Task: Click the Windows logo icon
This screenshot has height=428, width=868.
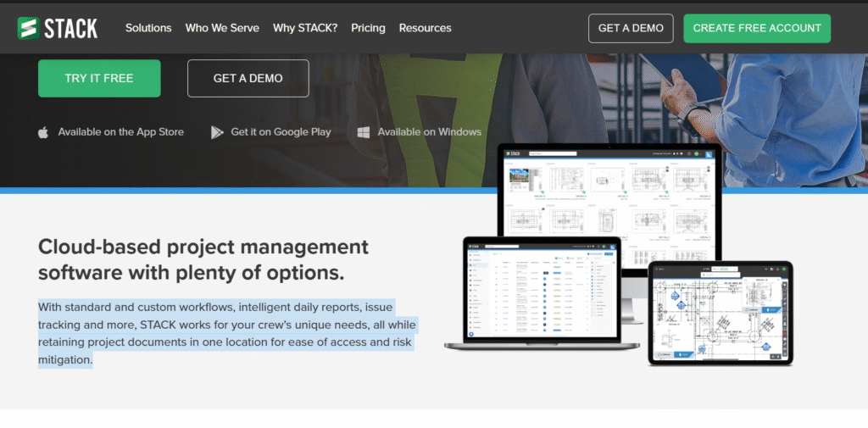Action: (364, 132)
